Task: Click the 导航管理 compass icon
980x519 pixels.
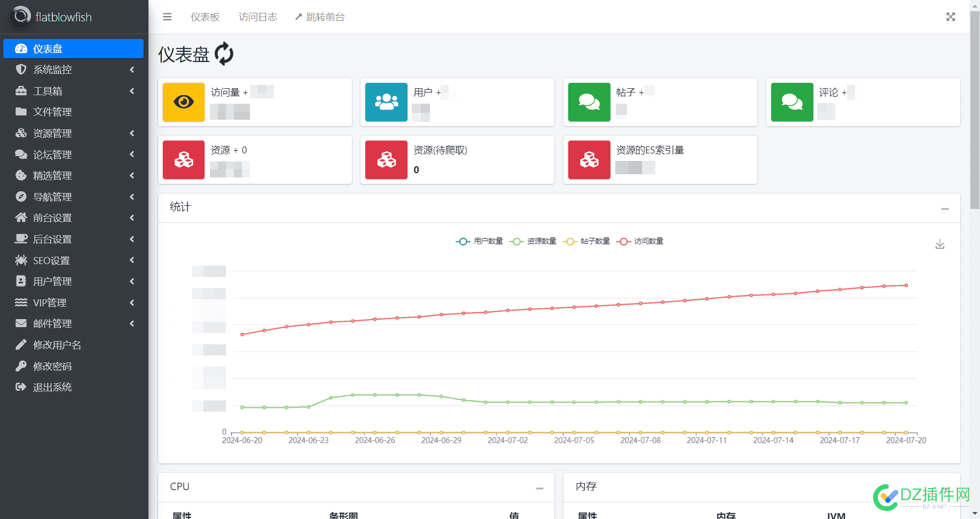Action: 21,197
